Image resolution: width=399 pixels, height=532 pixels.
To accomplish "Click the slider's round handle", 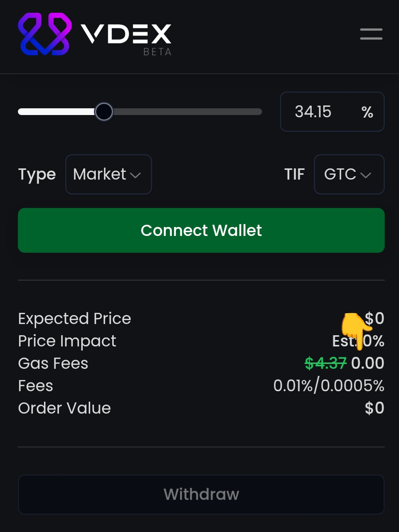I will 104,112.
